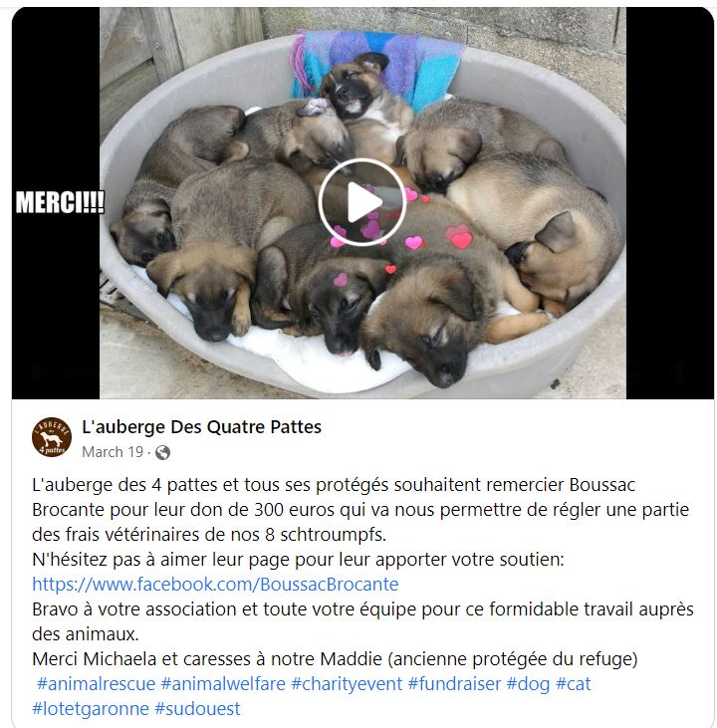Open the March 19 post date
717x728 pixels.
pos(113,452)
